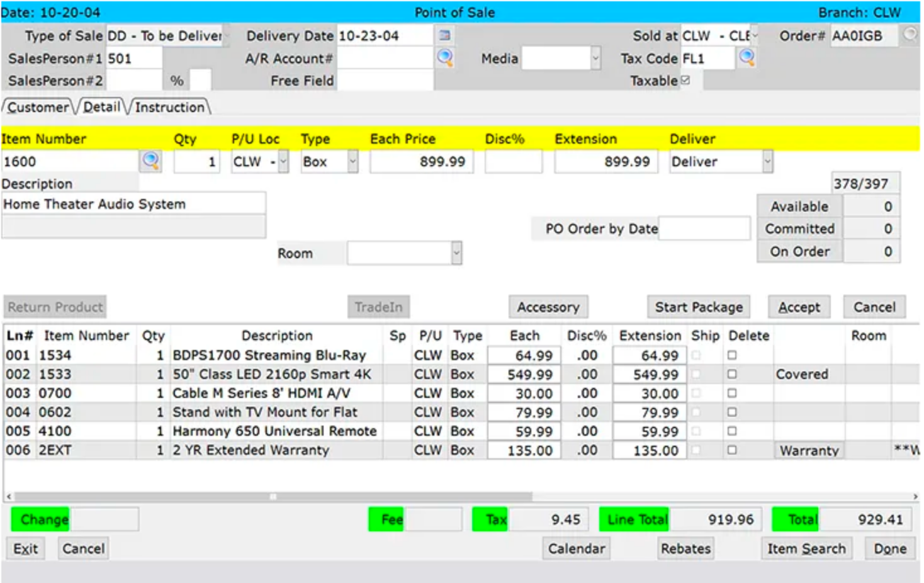Image resolution: width=924 pixels, height=583 pixels.
Task: Expand the Type of Sale dropdown
Action: click(x=226, y=36)
